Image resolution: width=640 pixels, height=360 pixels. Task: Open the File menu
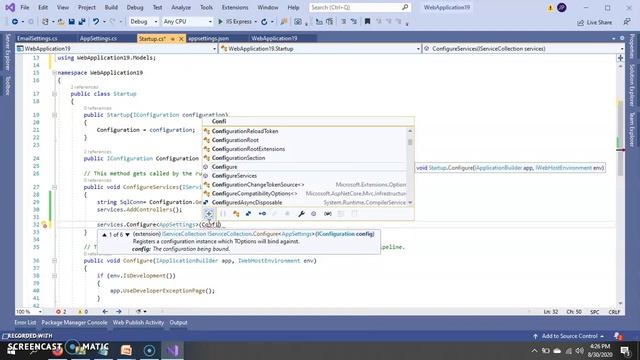(25, 7)
